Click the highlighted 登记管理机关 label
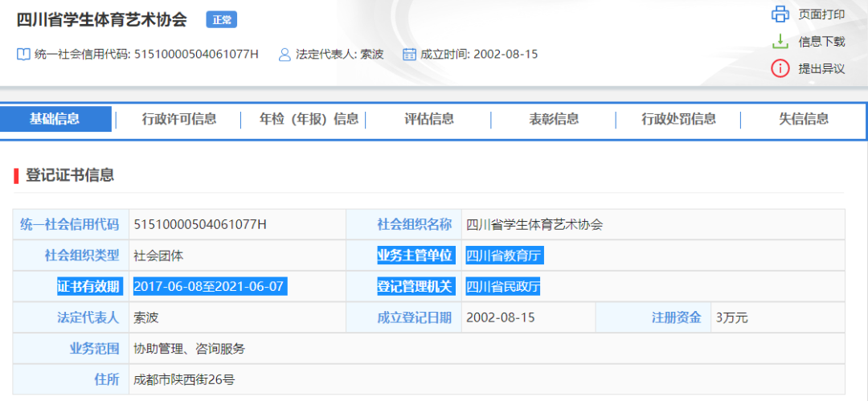Image resolution: width=868 pixels, height=401 pixels. pyautogui.click(x=416, y=286)
